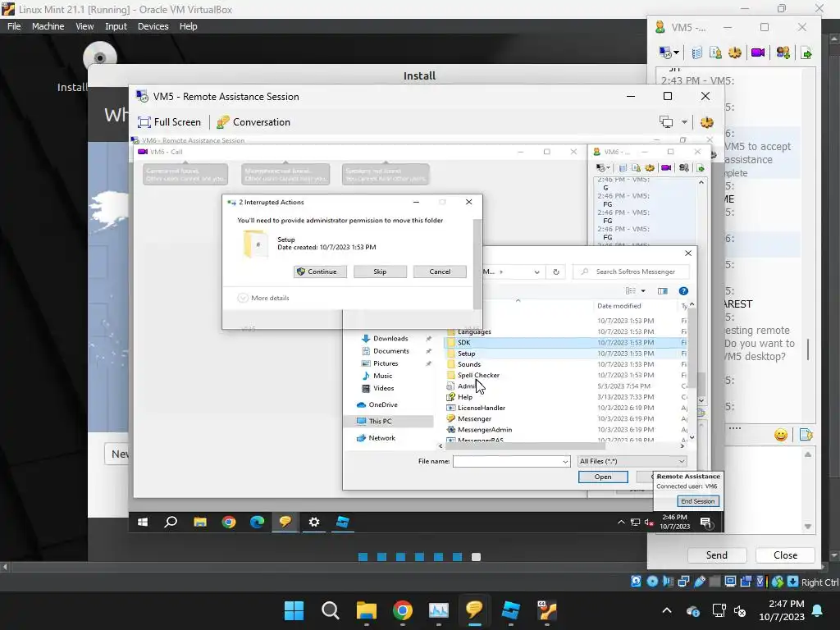Click Continue in Interrupted Actions dialog
Screen dimensions: 840x630
pyautogui.click(x=320, y=272)
